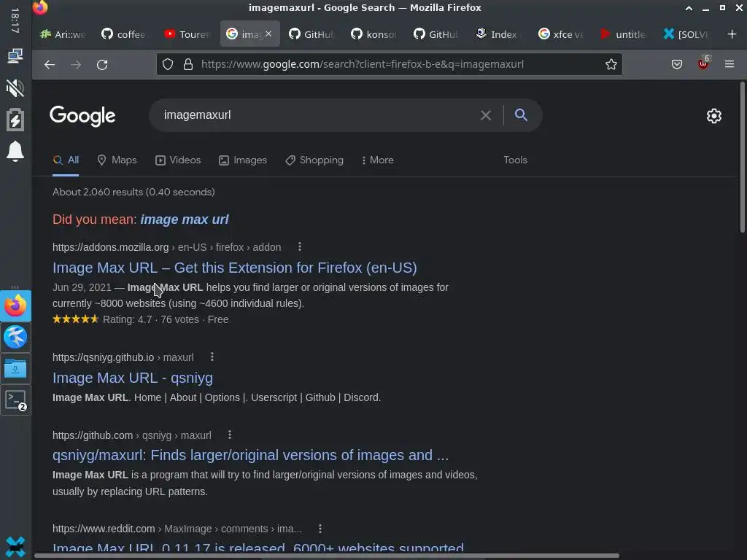Click the vertical page scrollbar
747x560 pixels.
pyautogui.click(x=742, y=157)
